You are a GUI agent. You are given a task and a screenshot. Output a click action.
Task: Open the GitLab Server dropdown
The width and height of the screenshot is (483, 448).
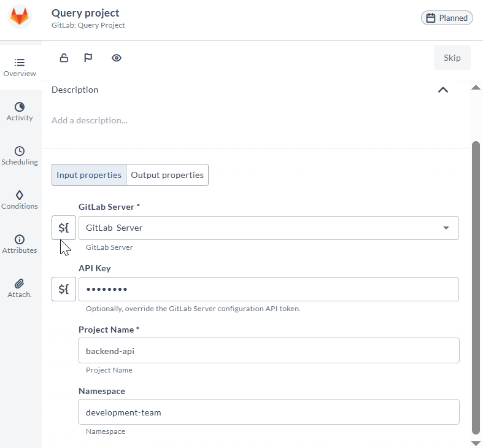[269, 228]
